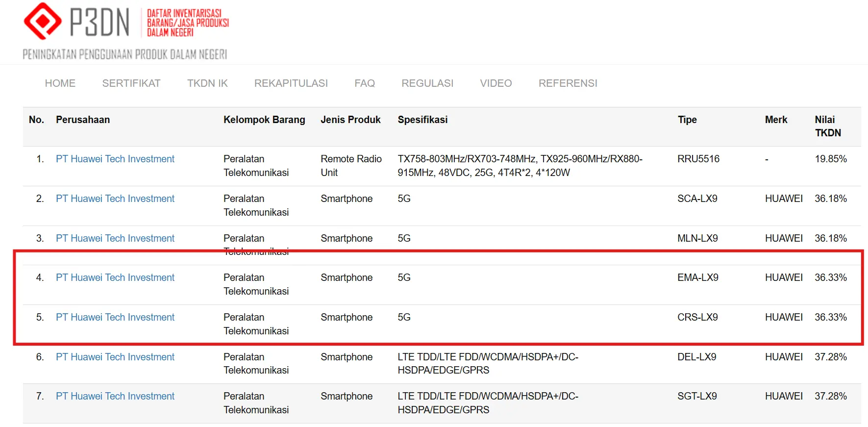Viewport: 868px width, 427px height.
Task: Select the SCA-LX9 type cell
Action: point(697,199)
